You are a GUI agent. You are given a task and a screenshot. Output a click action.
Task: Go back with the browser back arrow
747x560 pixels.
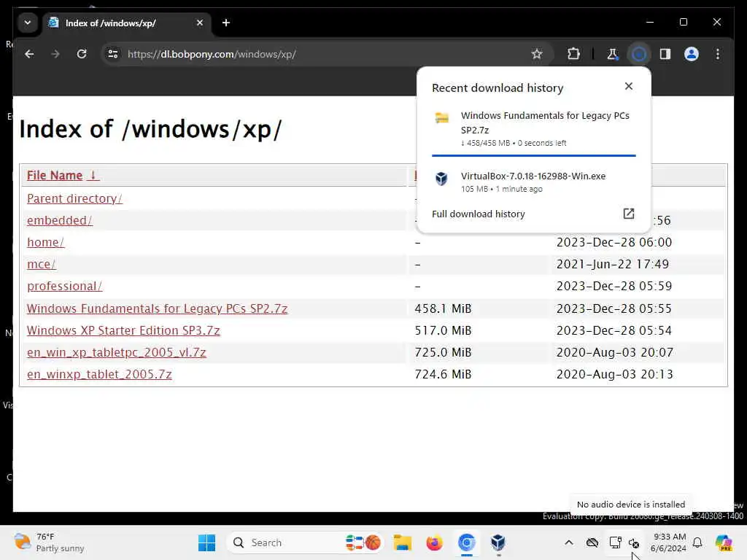[x=29, y=54]
